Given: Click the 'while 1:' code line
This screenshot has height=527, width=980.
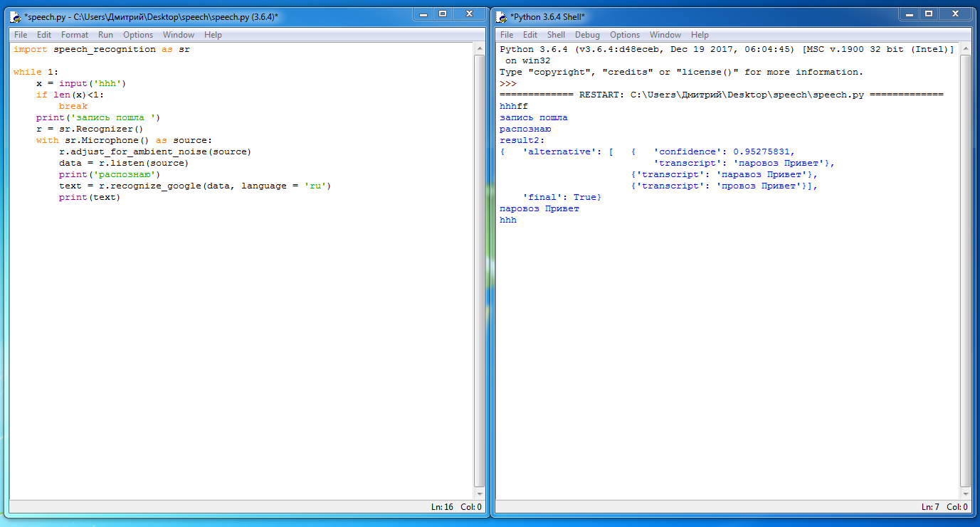Looking at the screenshot, I should coord(36,73).
